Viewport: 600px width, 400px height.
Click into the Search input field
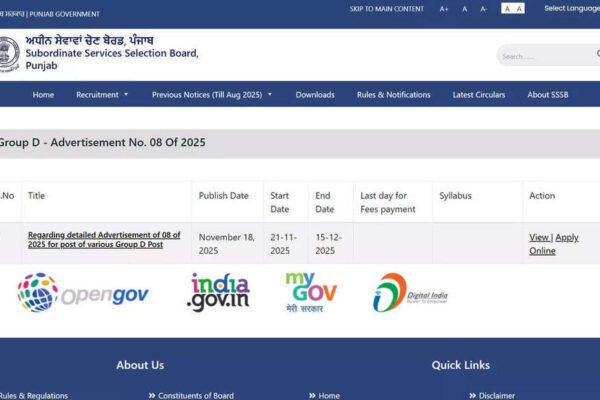[x=548, y=56]
